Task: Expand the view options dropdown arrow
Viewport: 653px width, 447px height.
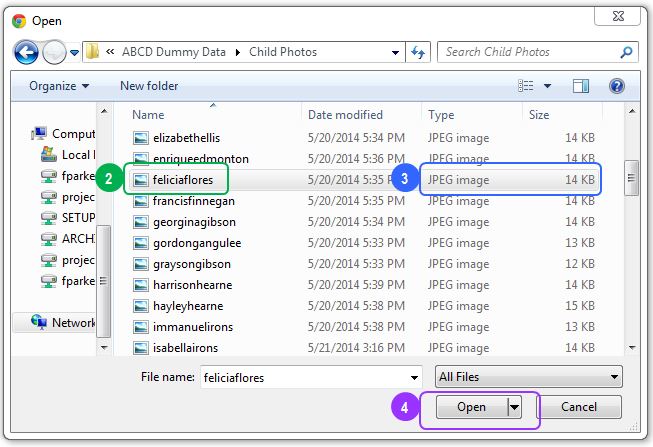Action: point(547,86)
